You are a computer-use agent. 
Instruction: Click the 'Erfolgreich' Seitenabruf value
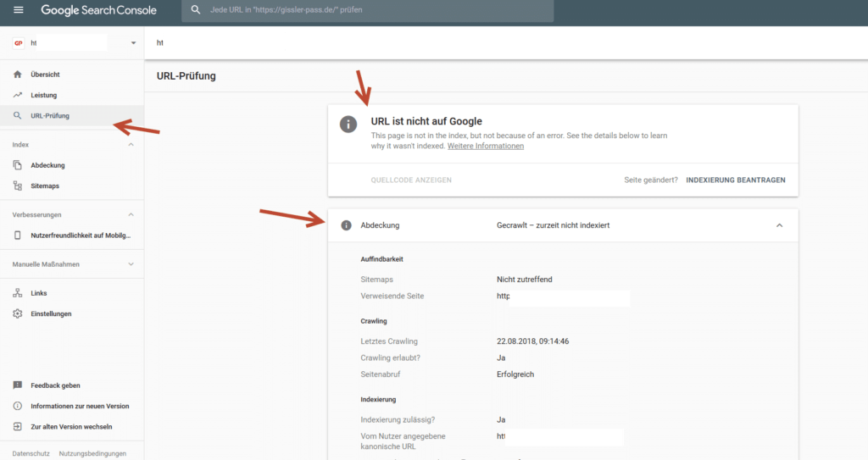(515, 374)
